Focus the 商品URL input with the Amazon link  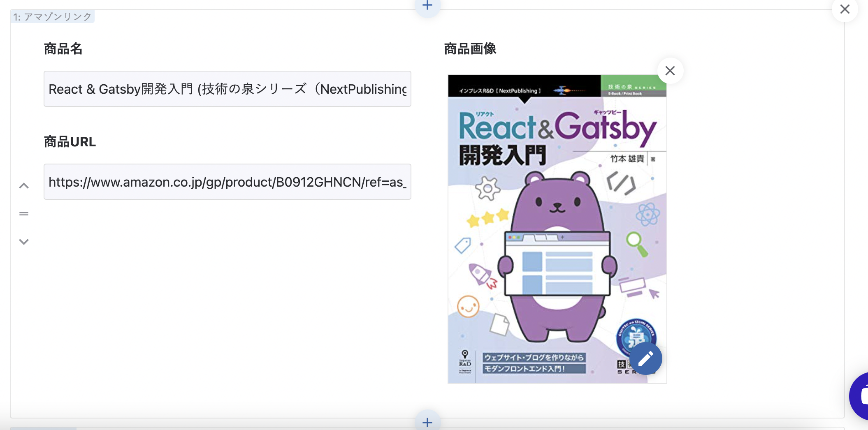click(227, 182)
